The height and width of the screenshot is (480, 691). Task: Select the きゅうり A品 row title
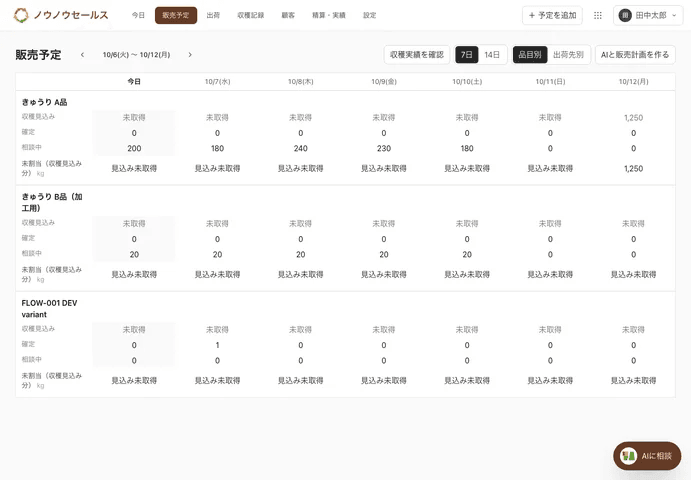45,102
